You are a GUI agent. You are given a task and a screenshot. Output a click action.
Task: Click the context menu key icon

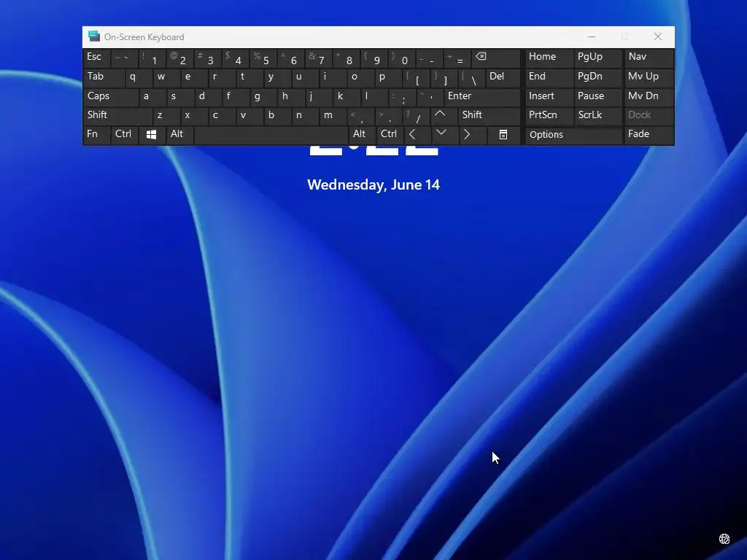503,135
